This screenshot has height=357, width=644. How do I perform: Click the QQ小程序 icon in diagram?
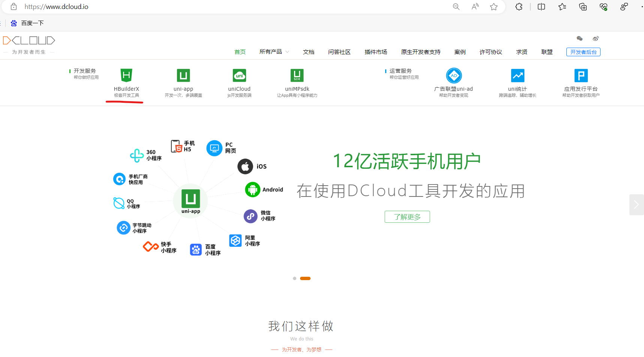119,203
